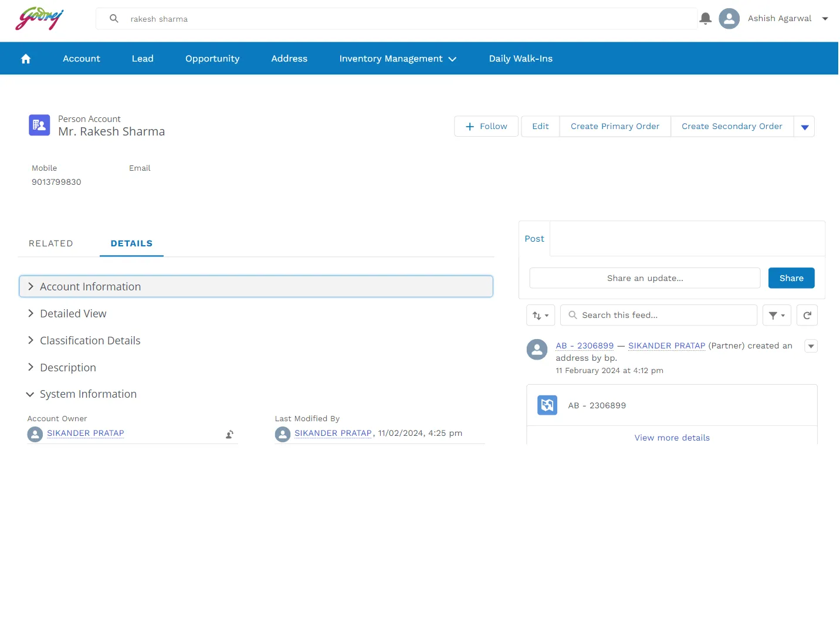This screenshot has height=640, width=840.
Task: Switch to the RELATED tab
Action: point(51,243)
